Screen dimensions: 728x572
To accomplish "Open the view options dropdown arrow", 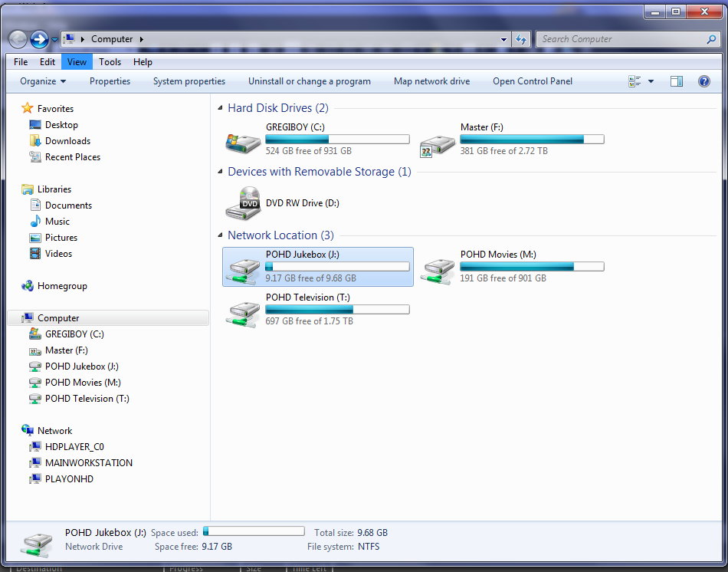I will coord(651,81).
